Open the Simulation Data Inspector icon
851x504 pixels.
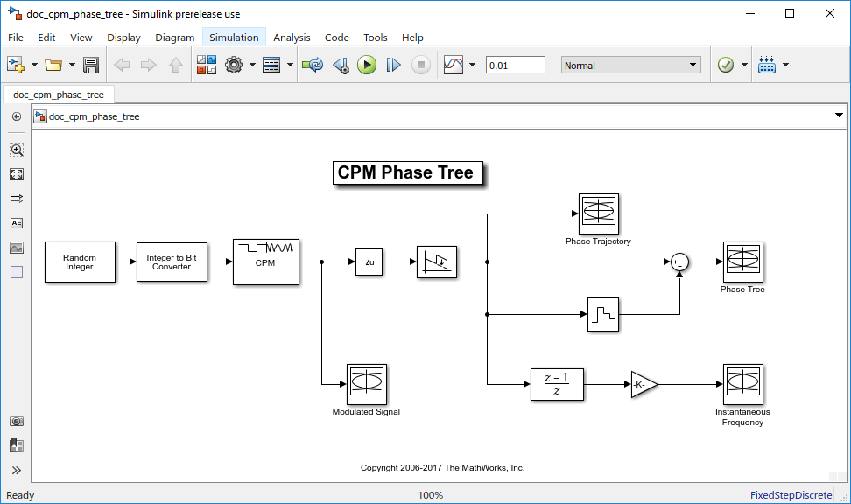(x=454, y=65)
